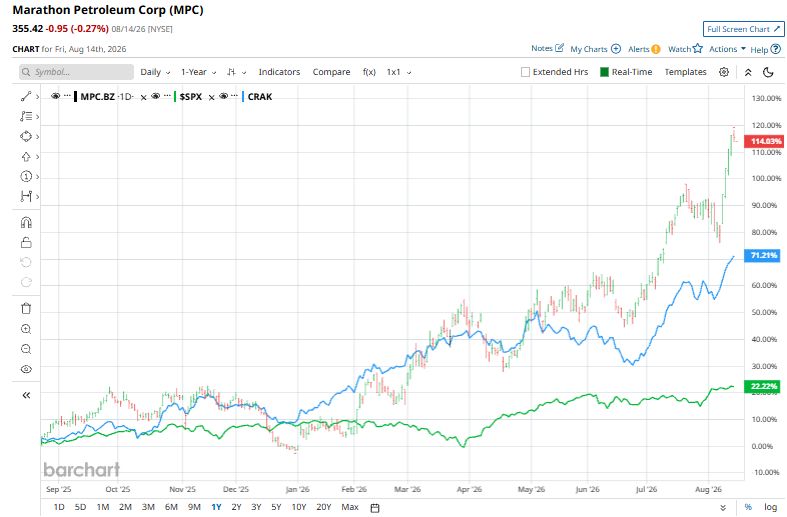Pick the numbered annotation tool
This screenshot has height=517, width=787.
click(26, 176)
